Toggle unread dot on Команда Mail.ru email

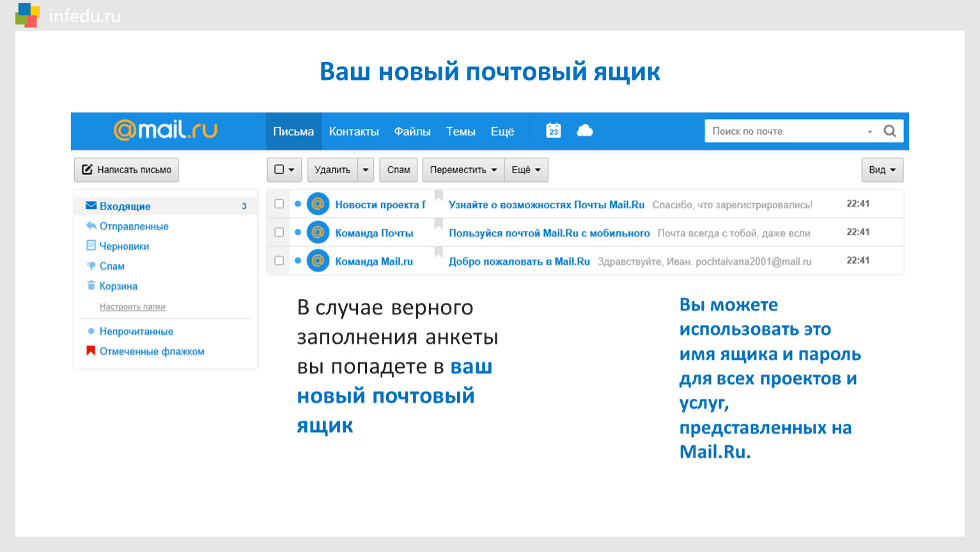pos(298,261)
